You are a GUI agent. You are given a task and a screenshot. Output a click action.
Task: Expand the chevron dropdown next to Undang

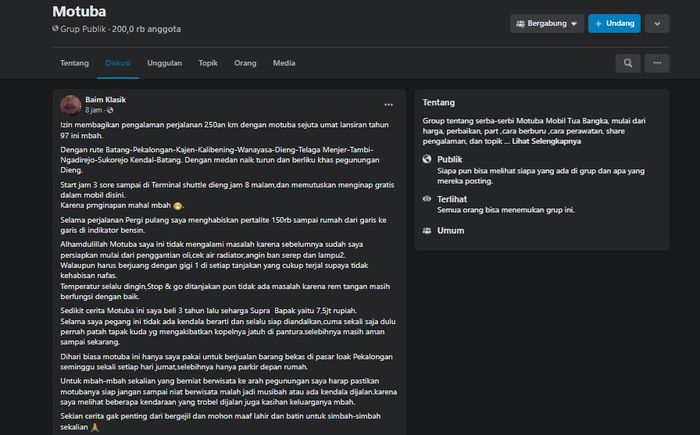pos(657,23)
